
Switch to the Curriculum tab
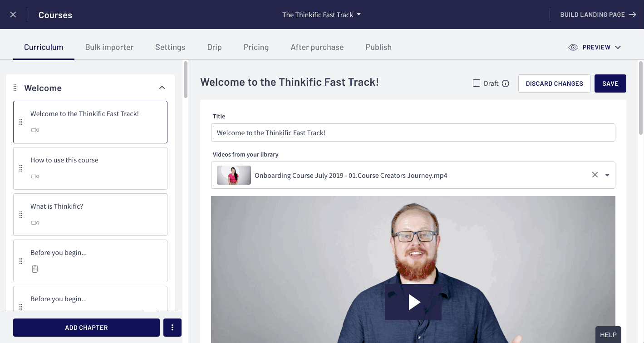pyautogui.click(x=44, y=47)
